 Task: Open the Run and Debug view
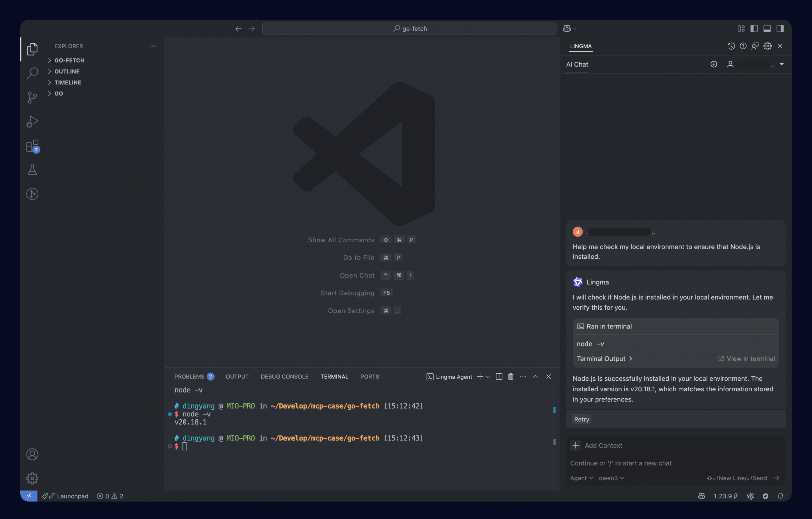click(32, 122)
